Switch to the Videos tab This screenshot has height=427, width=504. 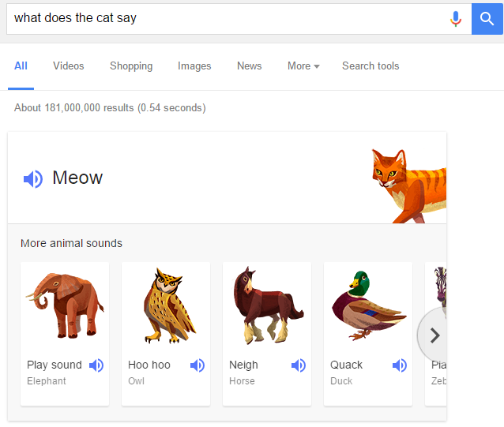coord(69,66)
